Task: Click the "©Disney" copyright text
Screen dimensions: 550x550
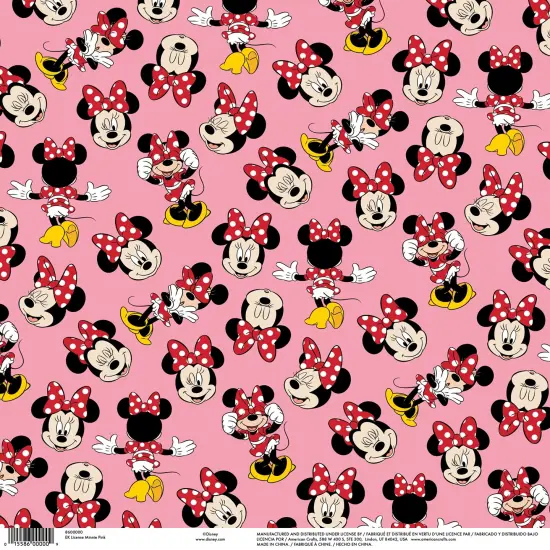Action: 210,534
